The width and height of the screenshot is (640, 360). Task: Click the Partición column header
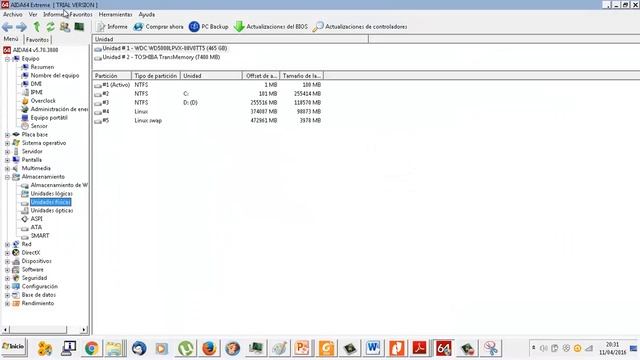point(112,76)
